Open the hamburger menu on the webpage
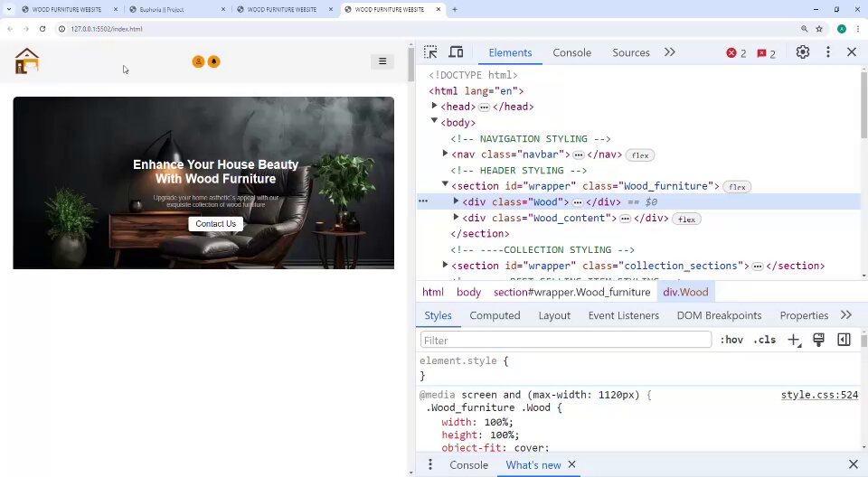Screen dimensions: 868x477 click(x=382, y=61)
